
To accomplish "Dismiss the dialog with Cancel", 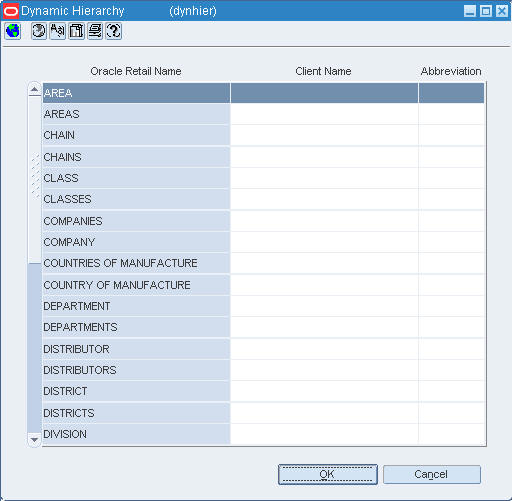I will tap(432, 474).
